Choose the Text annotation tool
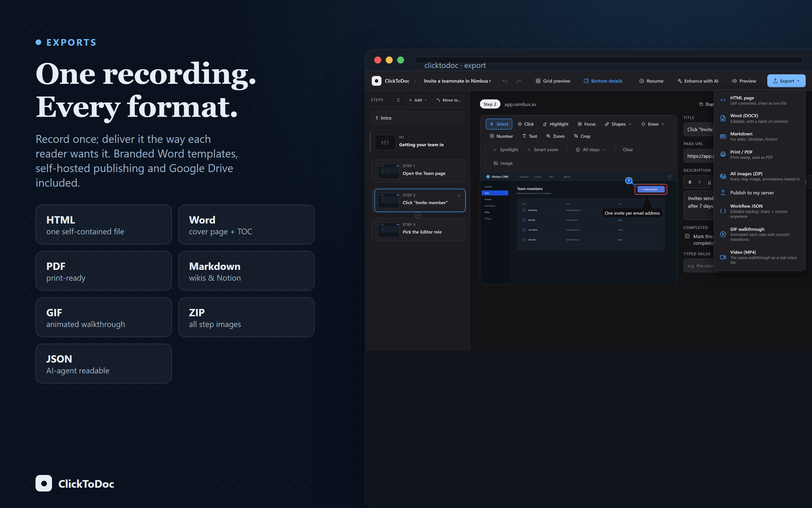 pyautogui.click(x=529, y=136)
